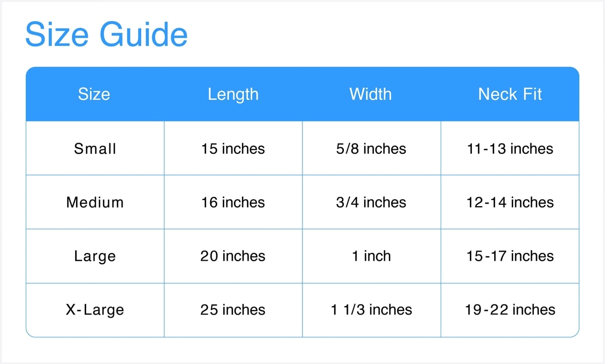Click the 1 inch width cell
605x364 pixels.
(x=371, y=256)
